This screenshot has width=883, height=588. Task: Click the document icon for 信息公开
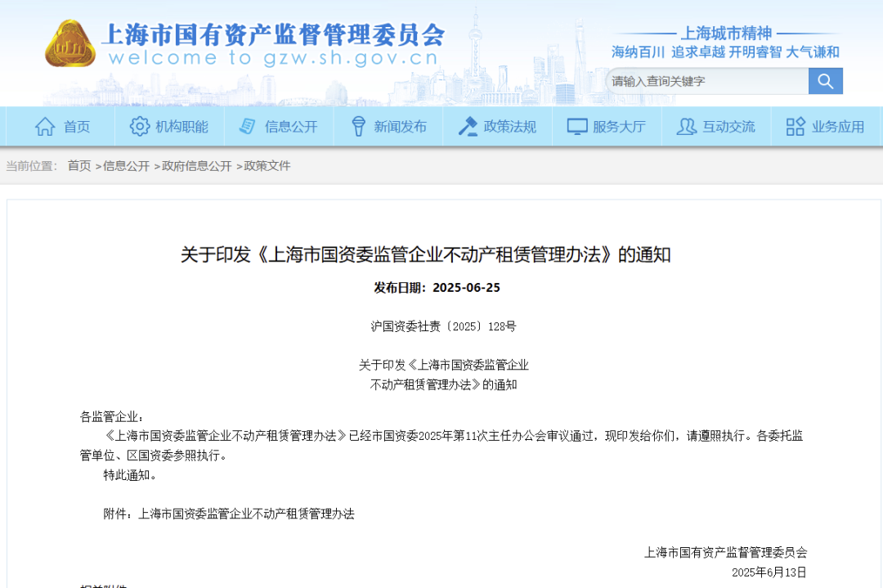point(247,127)
